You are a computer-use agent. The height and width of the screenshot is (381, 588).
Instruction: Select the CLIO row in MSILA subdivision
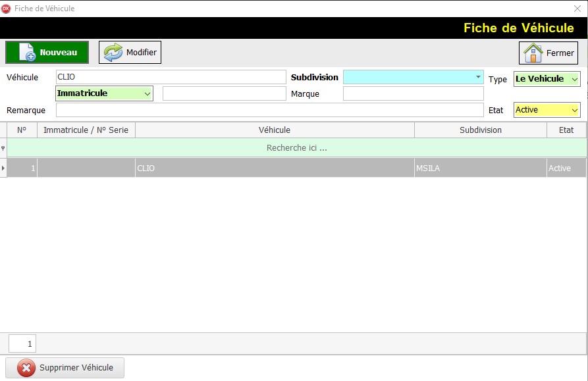275,168
